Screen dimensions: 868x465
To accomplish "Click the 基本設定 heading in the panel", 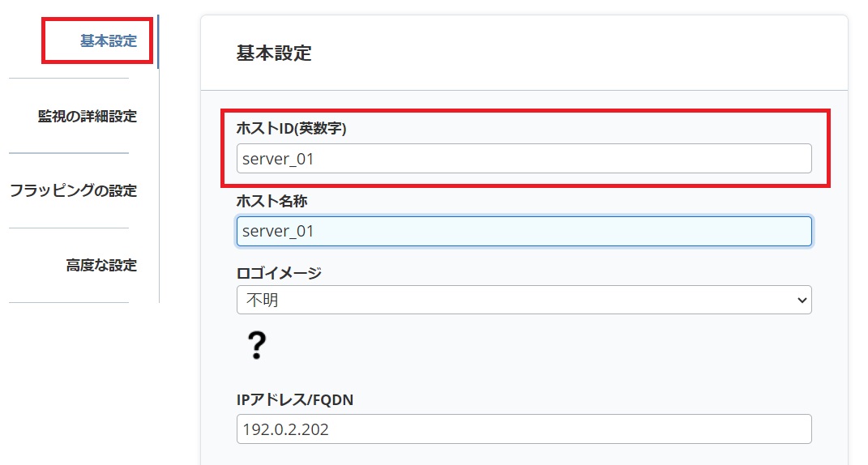I will [274, 53].
